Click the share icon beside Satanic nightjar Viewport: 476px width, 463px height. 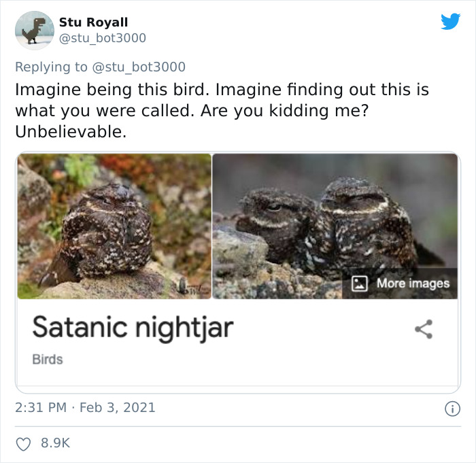[424, 330]
